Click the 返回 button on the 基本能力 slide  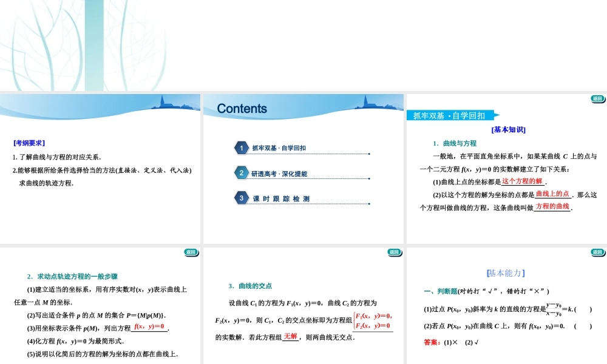pos(597,252)
